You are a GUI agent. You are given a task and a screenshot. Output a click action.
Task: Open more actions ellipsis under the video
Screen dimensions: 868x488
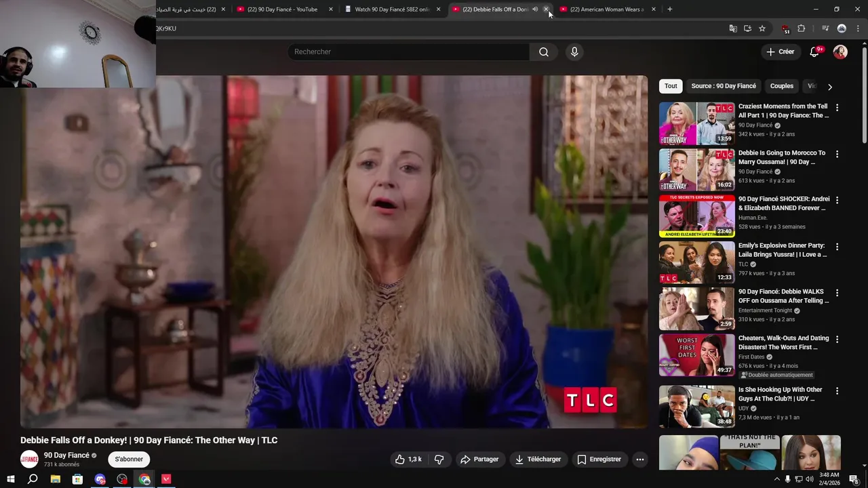(639, 459)
